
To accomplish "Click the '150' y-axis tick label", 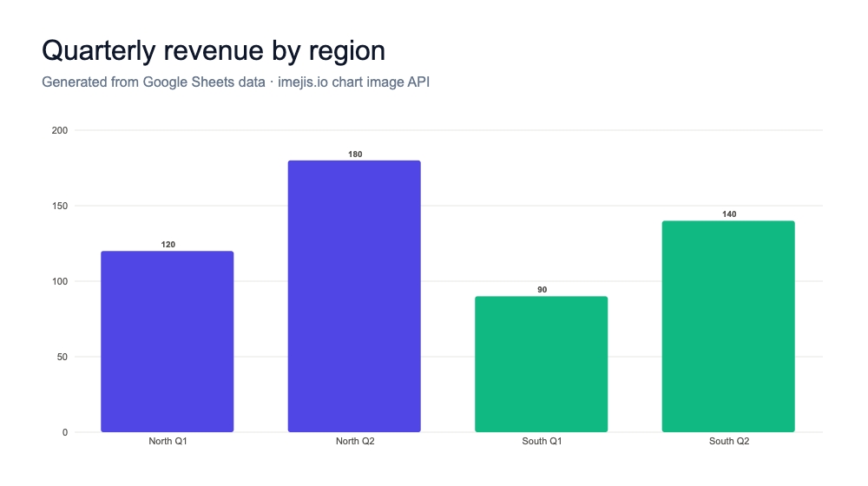I will (x=60, y=206).
